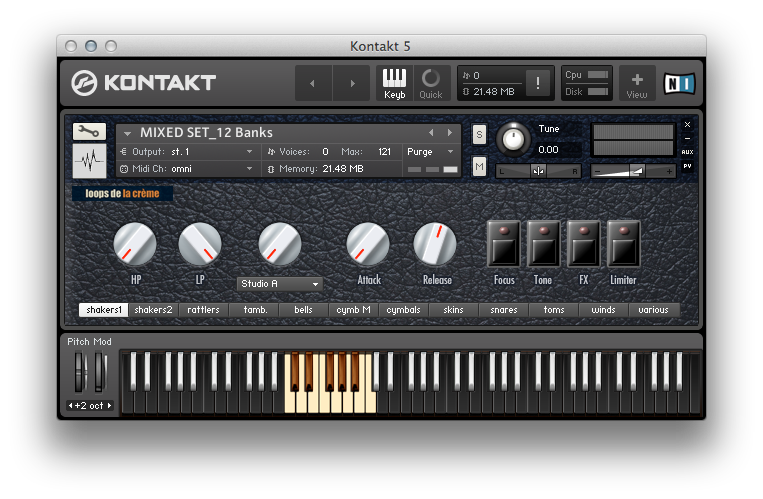The height and width of the screenshot is (499, 763).
Task: Click the HP filter knob
Action: pyautogui.click(x=135, y=244)
